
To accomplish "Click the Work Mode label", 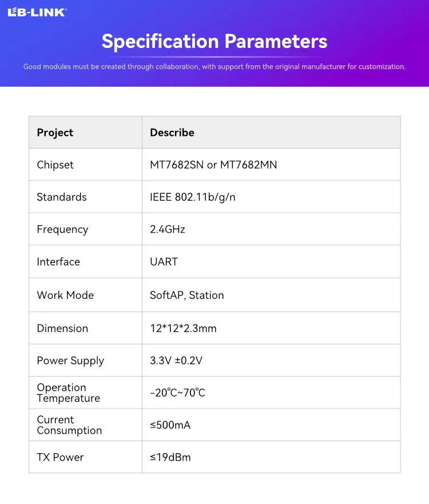I will (x=65, y=295).
